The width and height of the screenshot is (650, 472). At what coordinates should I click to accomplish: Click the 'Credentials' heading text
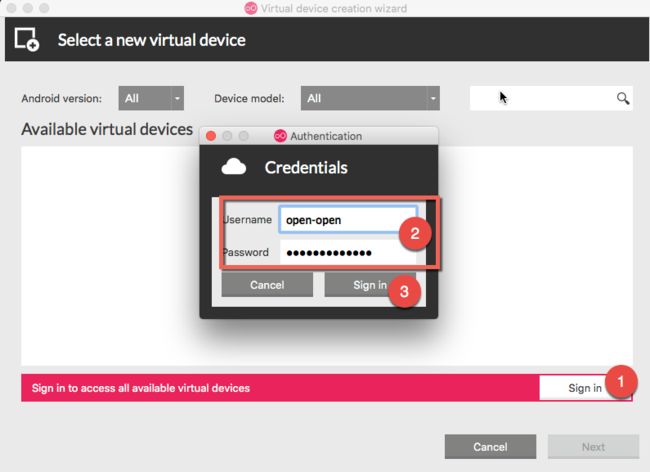[306, 167]
